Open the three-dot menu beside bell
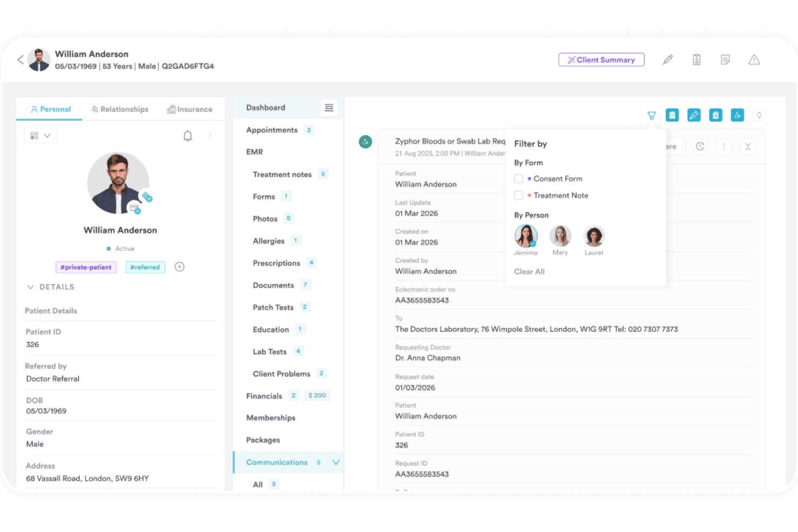 click(x=210, y=136)
